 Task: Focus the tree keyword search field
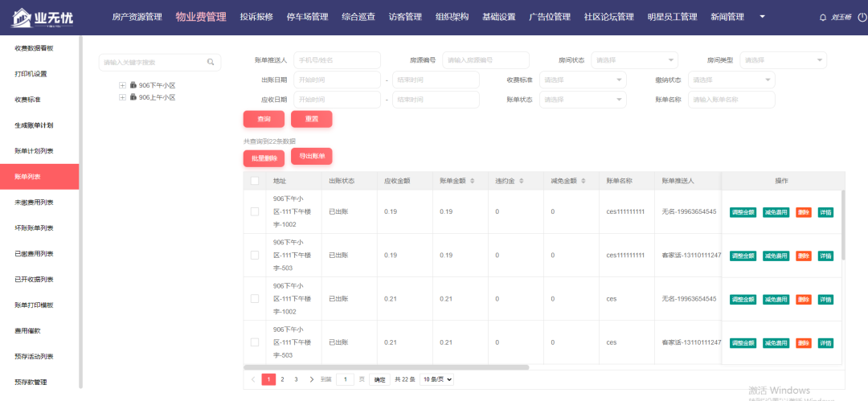(159, 62)
